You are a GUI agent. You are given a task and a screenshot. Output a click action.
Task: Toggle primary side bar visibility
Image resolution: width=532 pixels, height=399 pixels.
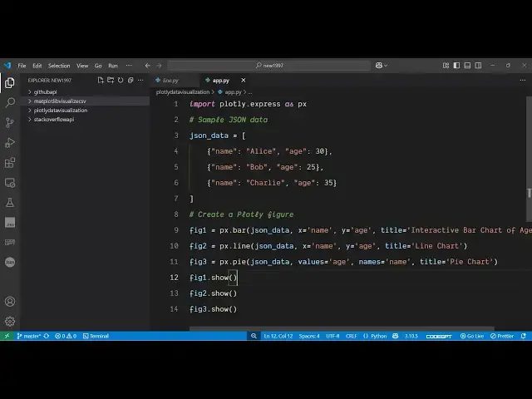(456, 66)
